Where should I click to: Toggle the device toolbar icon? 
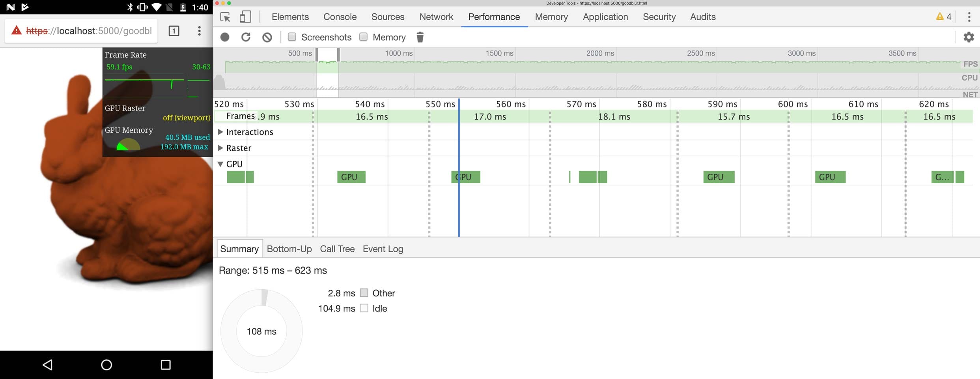245,17
